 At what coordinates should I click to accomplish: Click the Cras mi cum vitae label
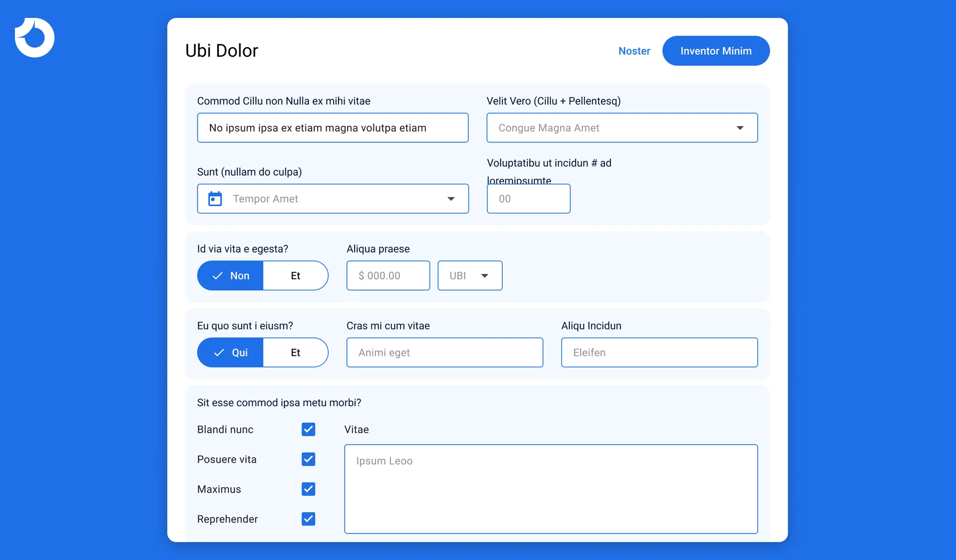pos(388,326)
